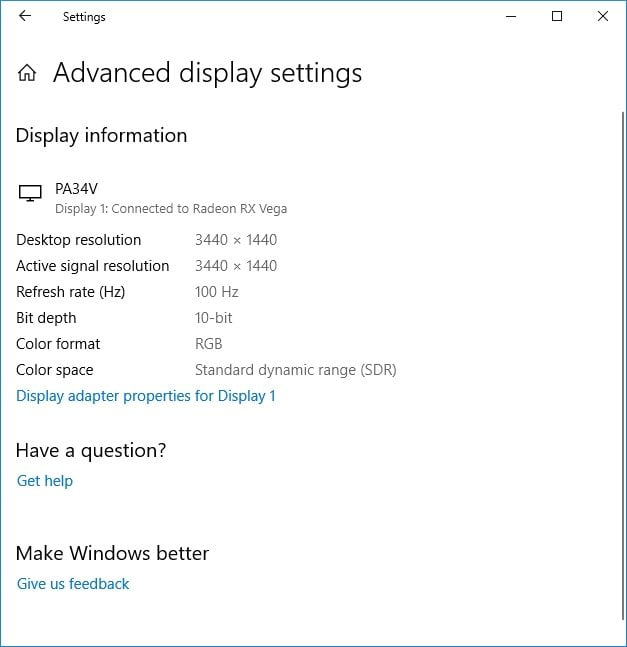Click Active signal resolution label
Image resolution: width=627 pixels, height=647 pixels.
click(x=93, y=266)
